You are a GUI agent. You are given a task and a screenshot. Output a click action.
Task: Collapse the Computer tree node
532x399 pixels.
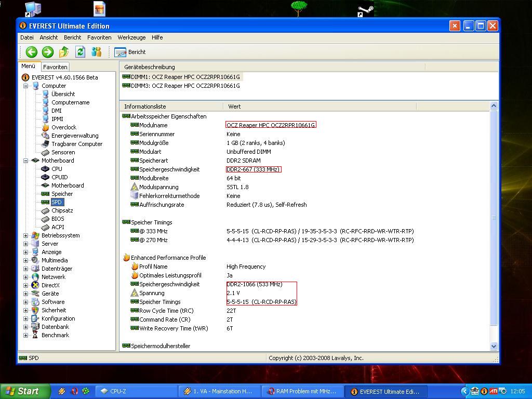(x=26, y=86)
